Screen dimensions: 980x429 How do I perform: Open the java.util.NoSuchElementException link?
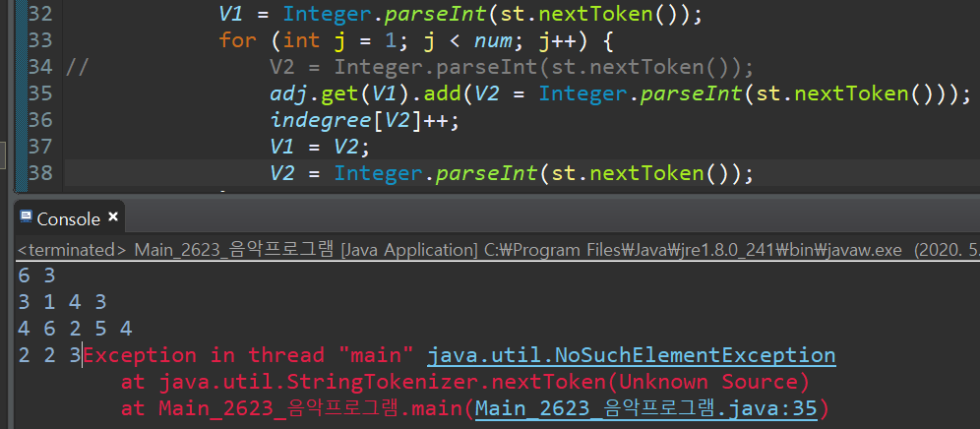click(632, 356)
